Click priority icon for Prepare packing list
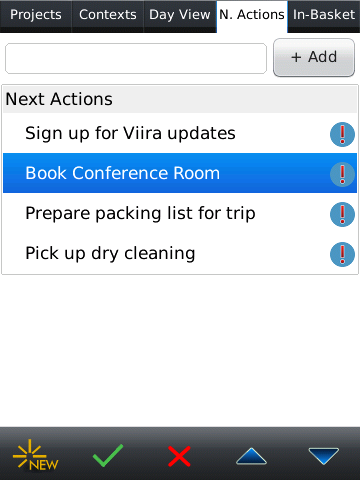Screen dimensions: 360x480 [342, 214]
